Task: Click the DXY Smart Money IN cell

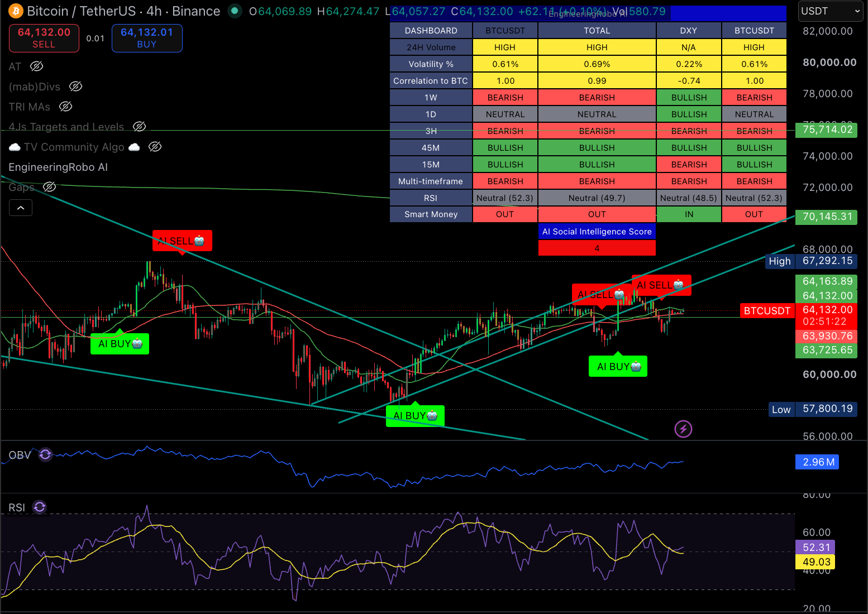Action: click(689, 214)
